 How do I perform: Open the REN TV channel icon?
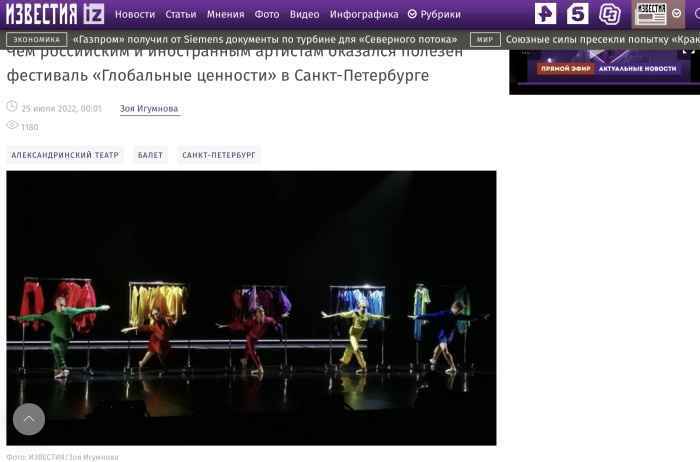tap(545, 14)
